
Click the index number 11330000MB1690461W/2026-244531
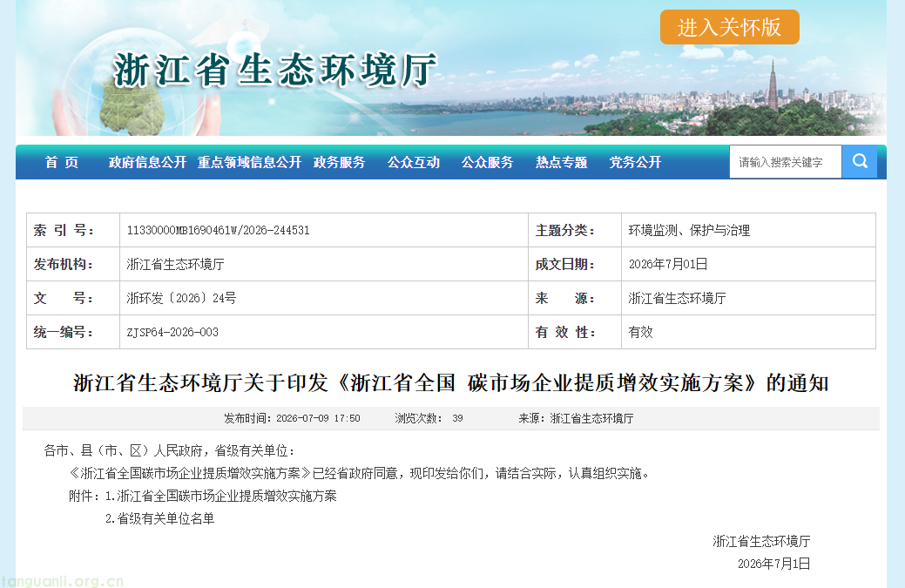click(x=218, y=230)
